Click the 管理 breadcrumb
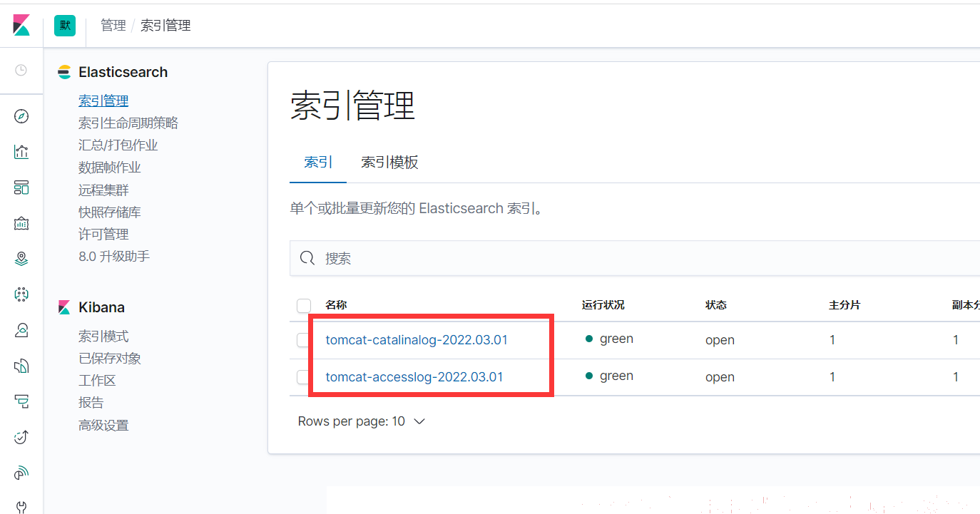The height and width of the screenshot is (514, 980). (113, 26)
